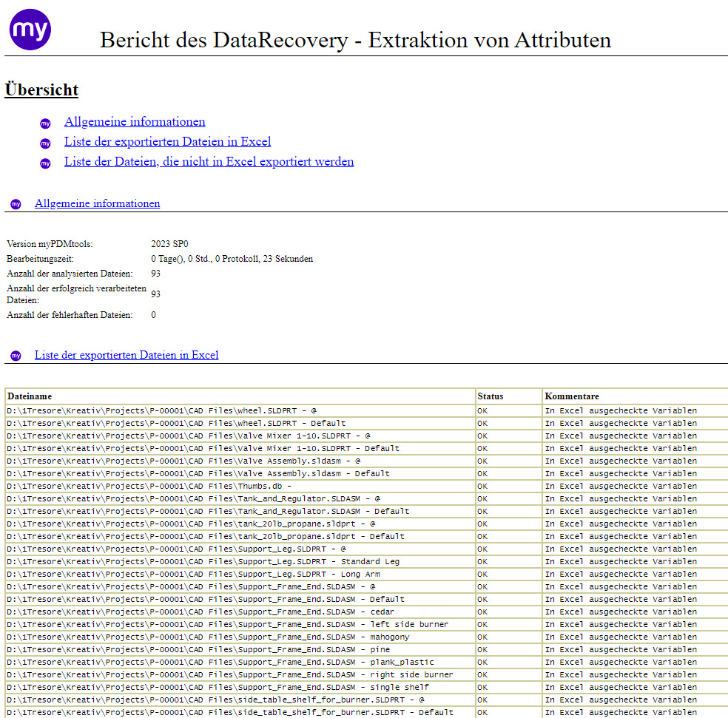This screenshot has height=718, width=728.
Task: Click value 93 for 'Anzahl der analysierten Dateien'
Action: pyautogui.click(x=155, y=274)
